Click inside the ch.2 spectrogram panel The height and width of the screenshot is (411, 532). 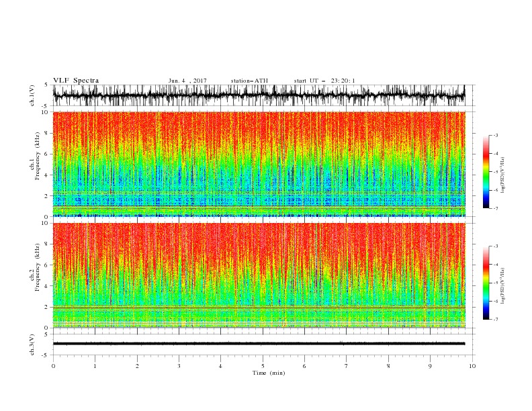click(x=259, y=275)
